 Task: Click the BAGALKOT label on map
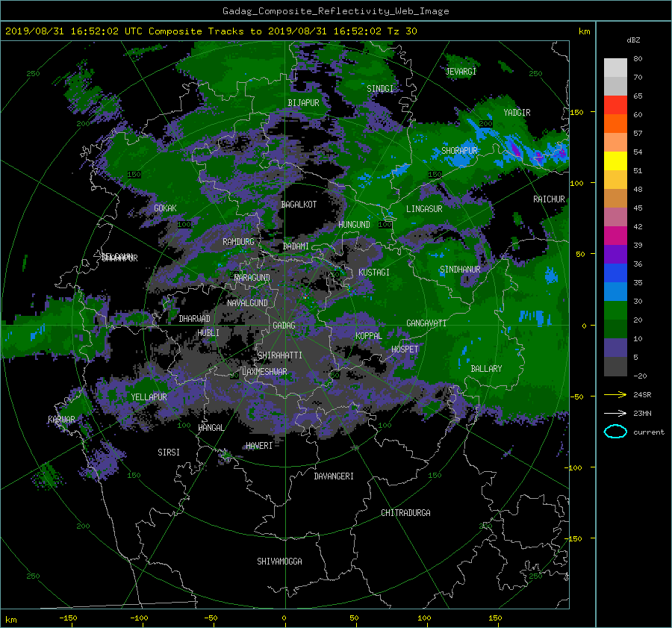point(299,205)
